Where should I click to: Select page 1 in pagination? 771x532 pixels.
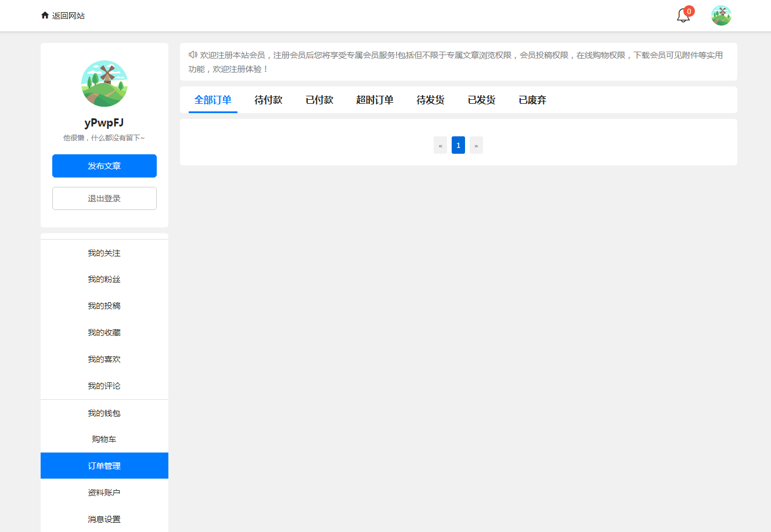458,145
